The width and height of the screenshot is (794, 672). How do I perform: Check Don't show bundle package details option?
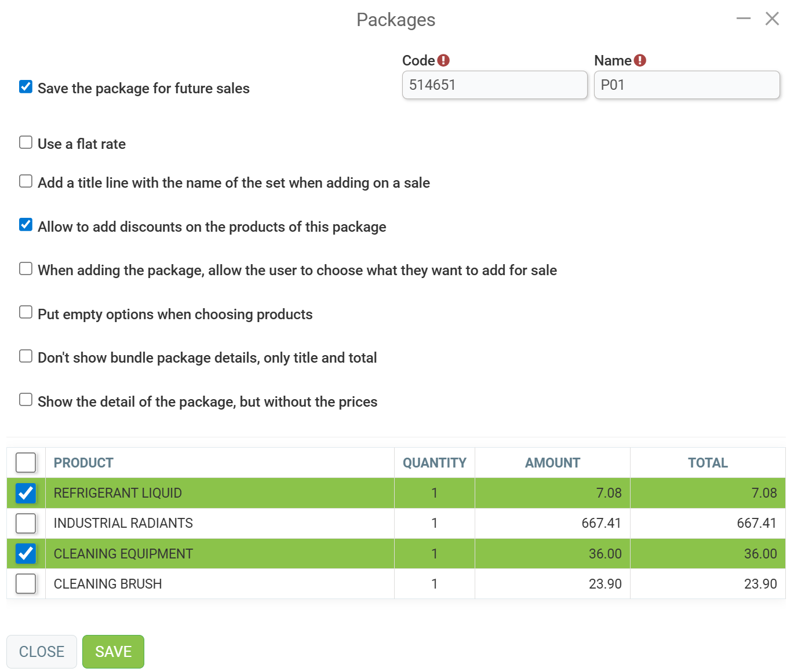click(26, 356)
